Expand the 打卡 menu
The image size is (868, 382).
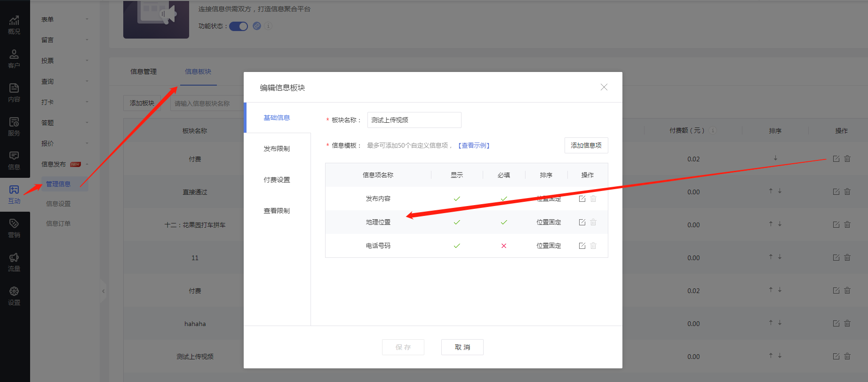pos(65,102)
